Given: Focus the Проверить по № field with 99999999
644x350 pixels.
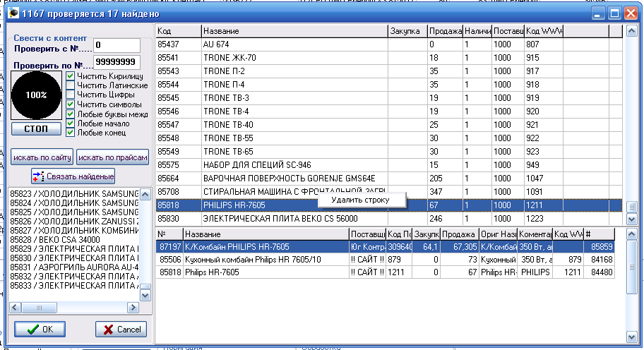Looking at the screenshot, I should point(117,62).
